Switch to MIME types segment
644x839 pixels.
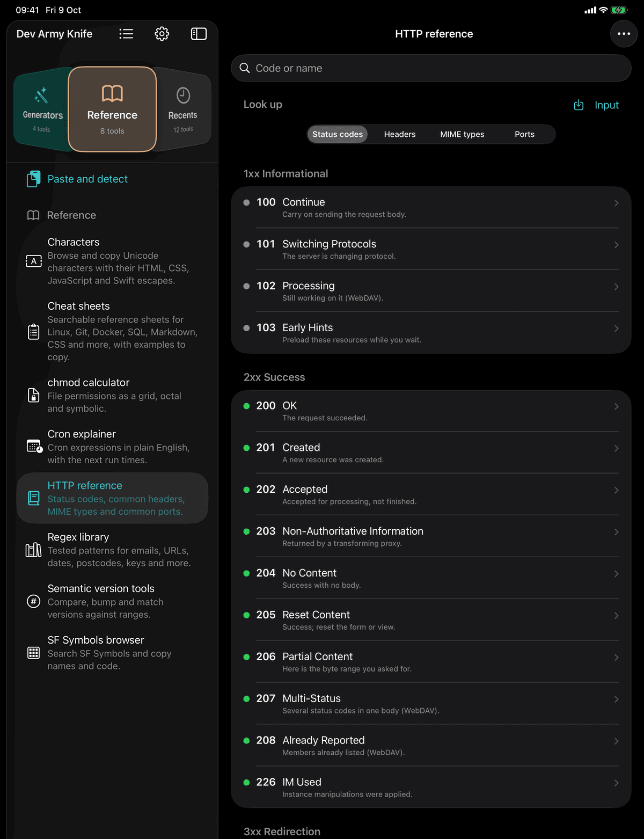(462, 134)
